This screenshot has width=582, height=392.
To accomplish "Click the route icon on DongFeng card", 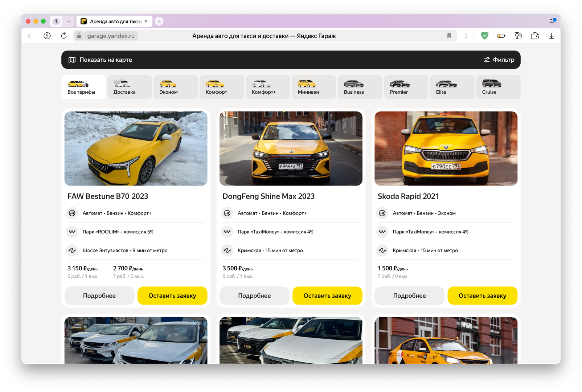I will pos(227,250).
